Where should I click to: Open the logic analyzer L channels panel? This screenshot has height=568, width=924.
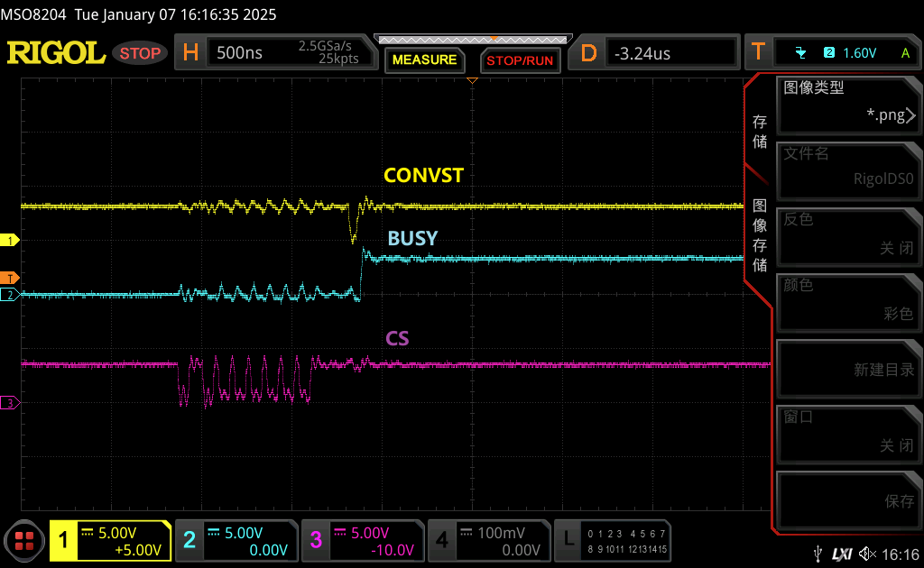pyautogui.click(x=613, y=540)
